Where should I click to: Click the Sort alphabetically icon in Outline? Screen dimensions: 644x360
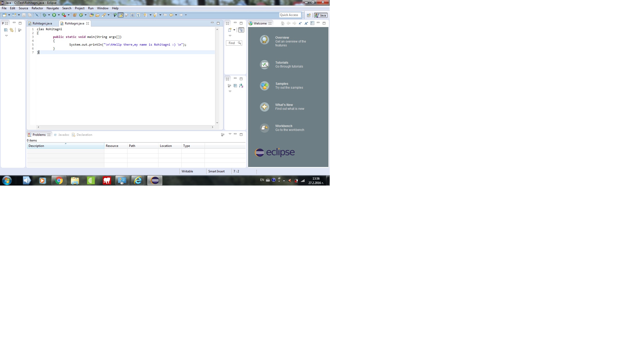tap(241, 86)
